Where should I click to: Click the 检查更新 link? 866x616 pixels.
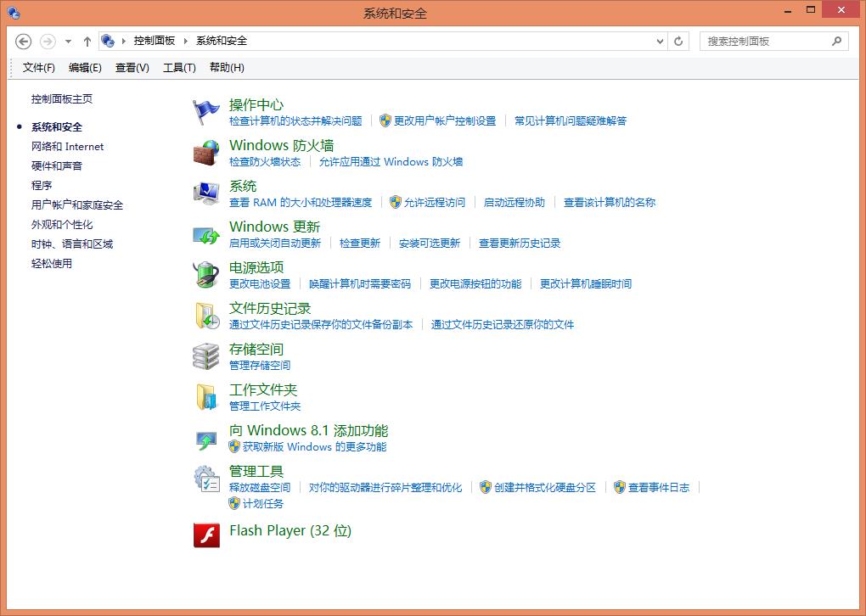[359, 243]
